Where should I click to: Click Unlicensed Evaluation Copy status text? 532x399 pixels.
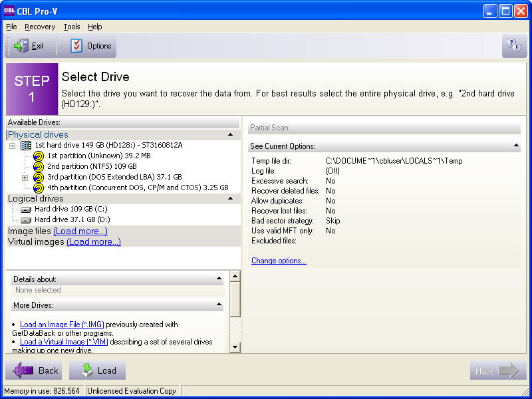click(x=132, y=391)
